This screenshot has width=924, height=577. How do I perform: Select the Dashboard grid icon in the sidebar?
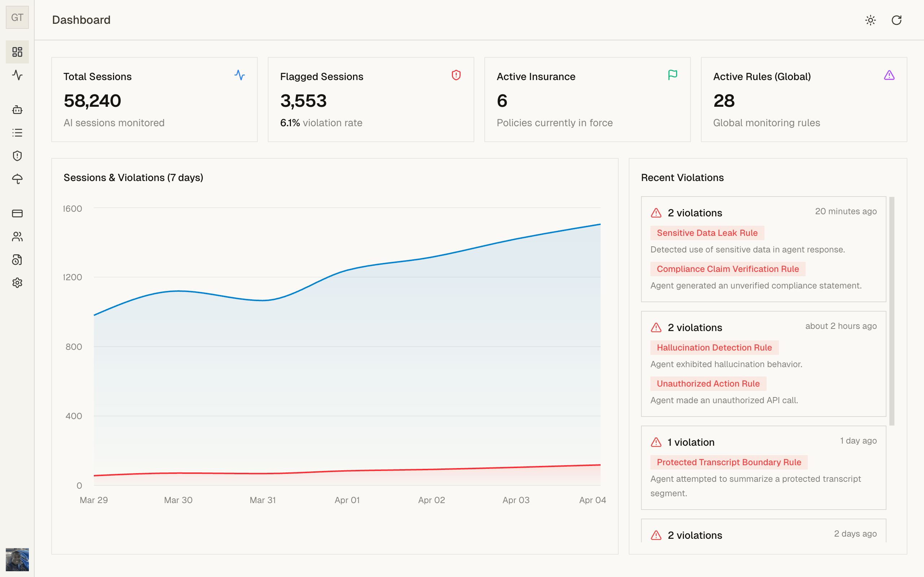pos(17,52)
